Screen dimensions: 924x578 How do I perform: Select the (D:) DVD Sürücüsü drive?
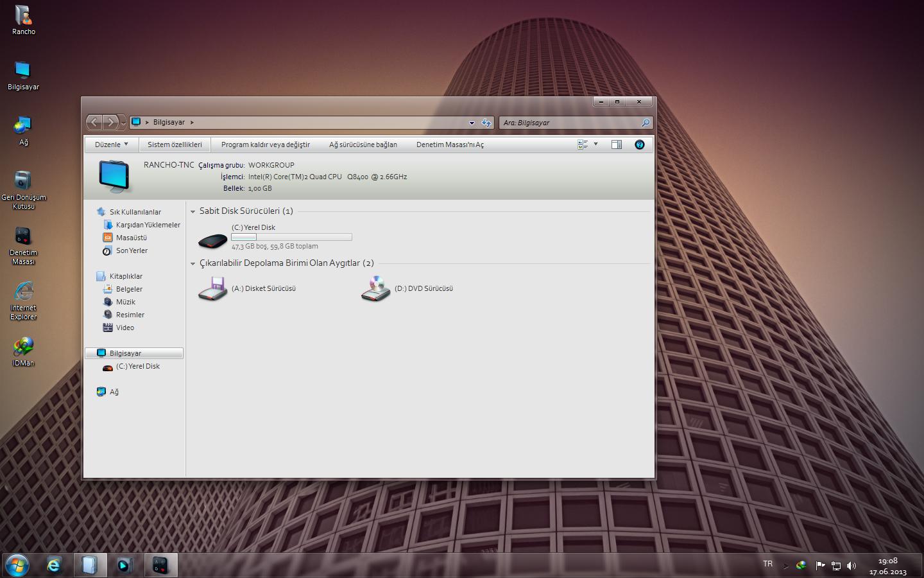click(x=376, y=289)
